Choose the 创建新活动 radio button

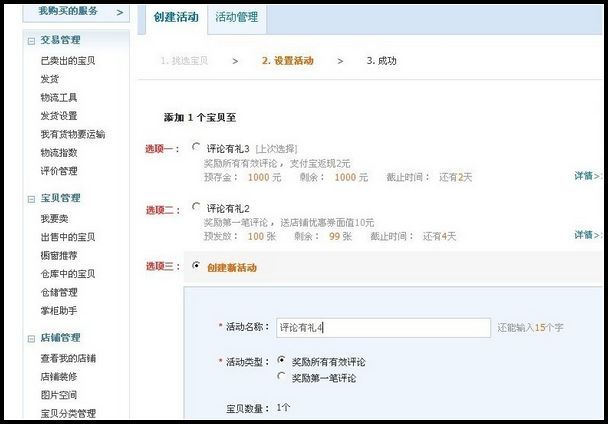(196, 267)
